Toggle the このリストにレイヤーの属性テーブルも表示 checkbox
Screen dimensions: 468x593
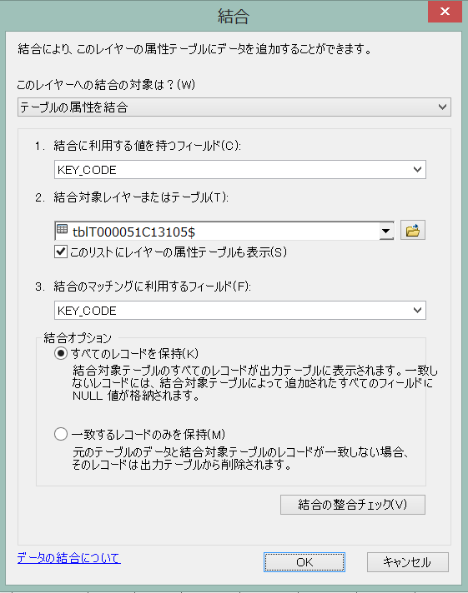(x=61, y=252)
